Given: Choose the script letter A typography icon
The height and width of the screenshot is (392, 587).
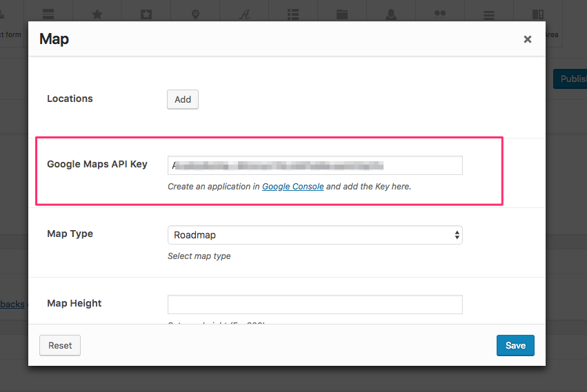Looking at the screenshot, I should point(244,14).
